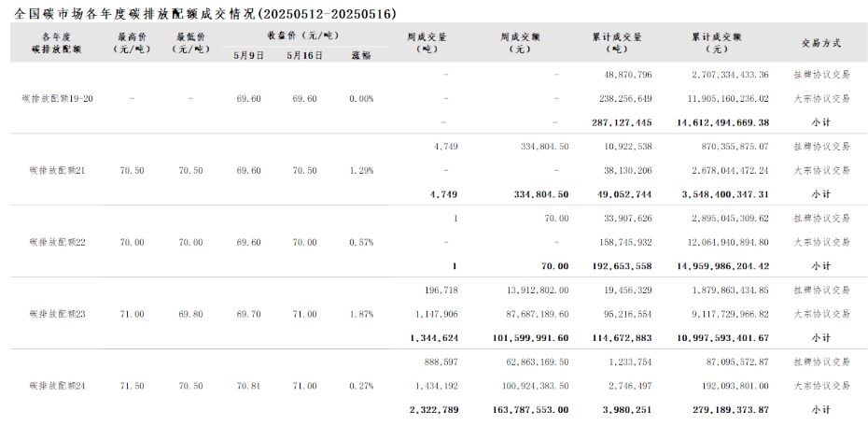Click the 周成交量 column header
This screenshot has height=440, width=868.
(427, 43)
